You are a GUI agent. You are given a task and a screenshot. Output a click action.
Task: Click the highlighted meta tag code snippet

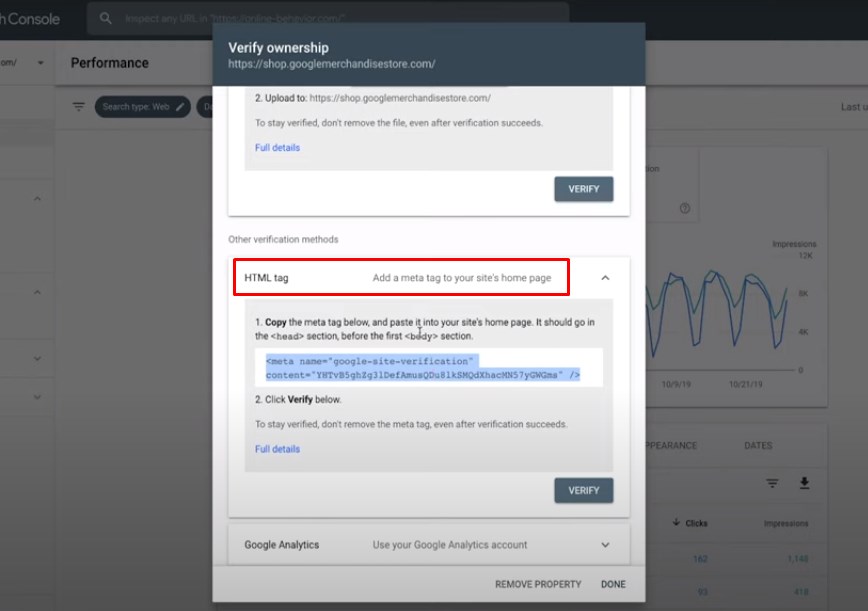tap(423, 368)
